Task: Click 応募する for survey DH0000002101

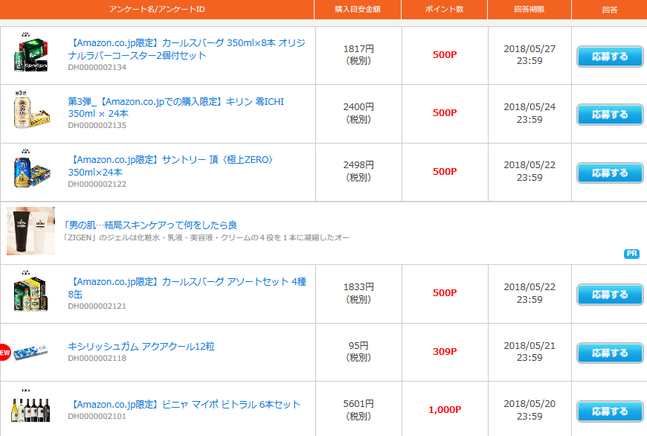Action: 610,412
